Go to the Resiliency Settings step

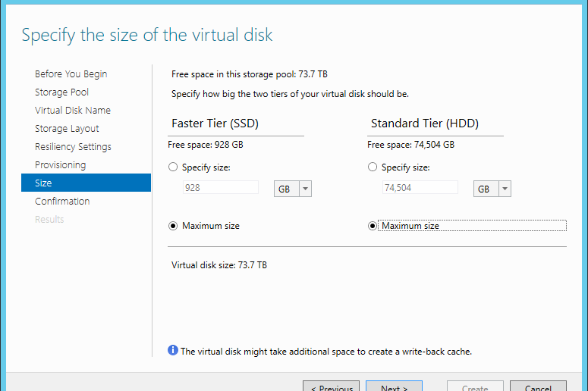(x=73, y=147)
